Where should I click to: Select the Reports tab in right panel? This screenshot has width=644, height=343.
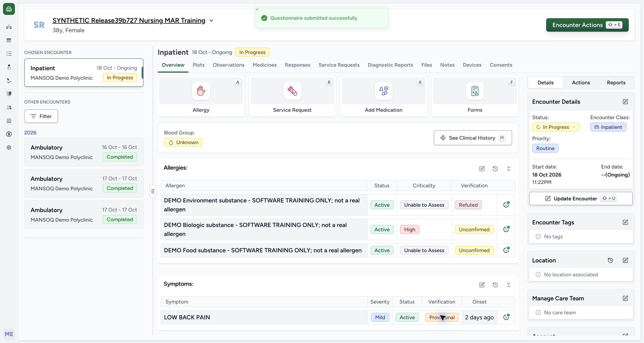coord(616,83)
